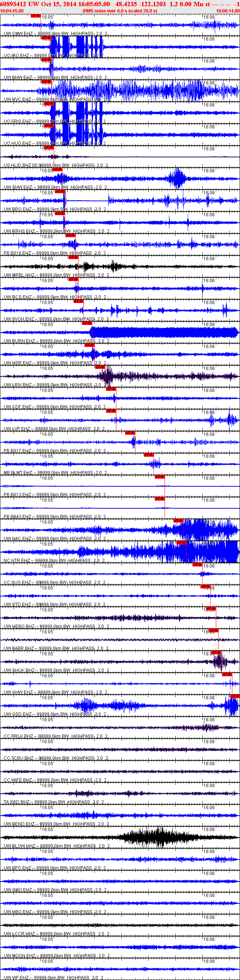Select the UW MOON EHZ trace label
This screenshot has height=980, width=240.
pyautogui.click(x=56, y=957)
